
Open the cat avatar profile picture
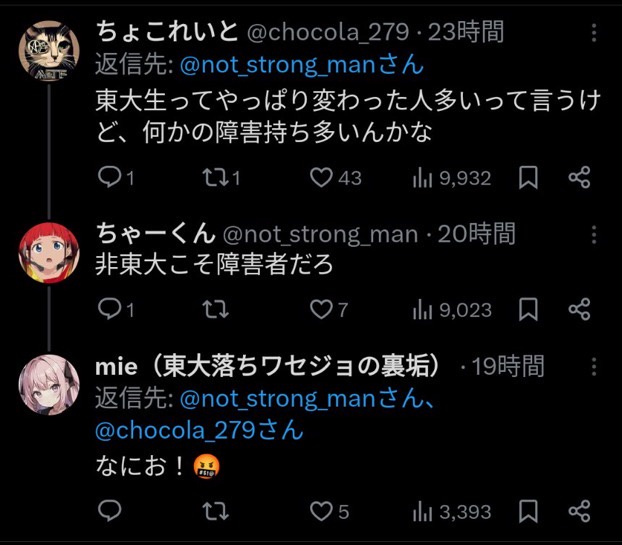coord(49,51)
